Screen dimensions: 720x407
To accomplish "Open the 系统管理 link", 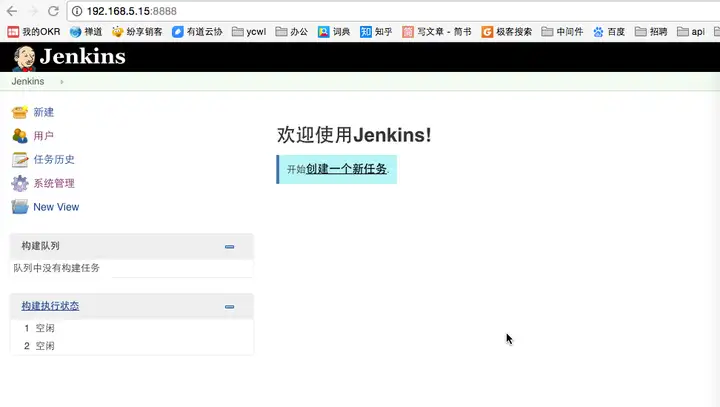I will 54,183.
